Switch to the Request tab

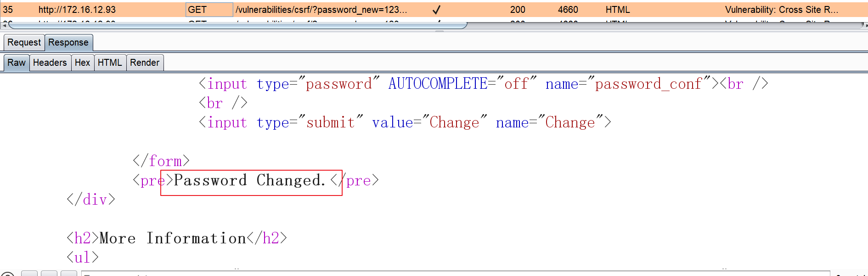click(x=24, y=42)
